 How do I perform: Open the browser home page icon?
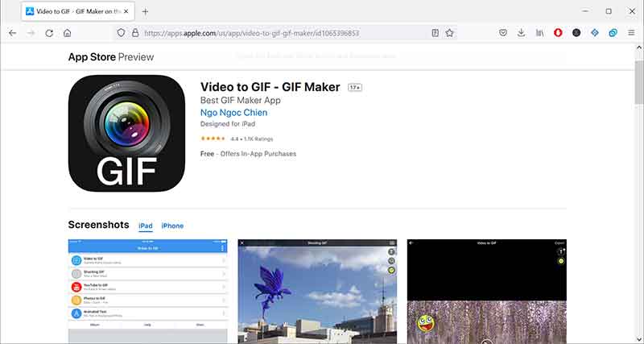68,33
